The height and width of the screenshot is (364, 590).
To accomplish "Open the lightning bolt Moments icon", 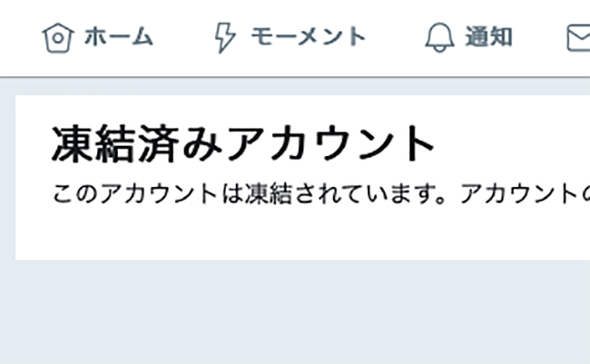I will click(224, 37).
